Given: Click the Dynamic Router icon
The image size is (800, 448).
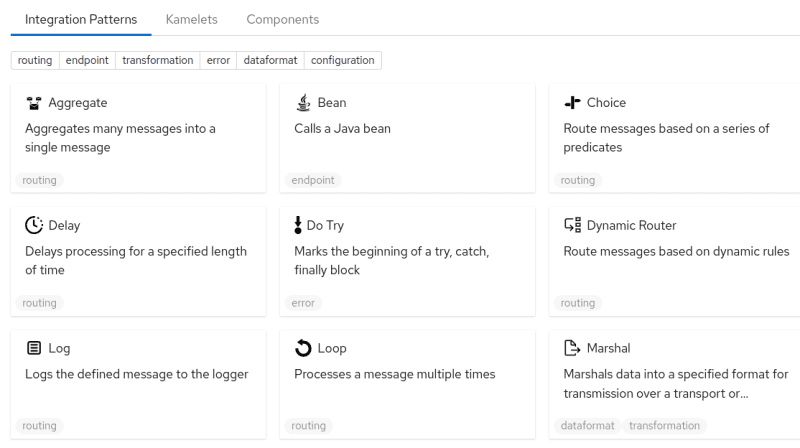Looking at the screenshot, I should tap(572, 225).
